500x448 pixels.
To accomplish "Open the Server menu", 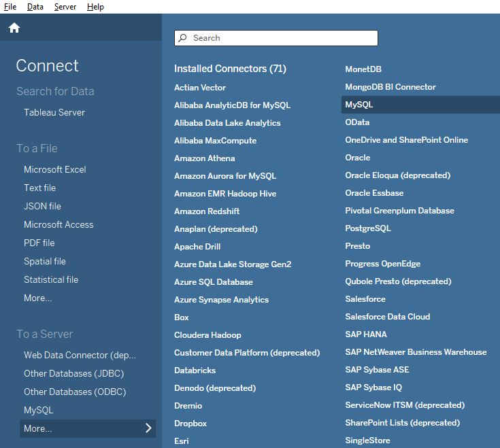I will point(65,7).
